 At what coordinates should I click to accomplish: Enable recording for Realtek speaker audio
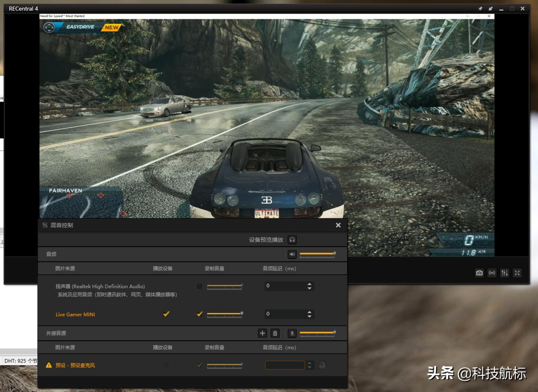[x=199, y=287]
